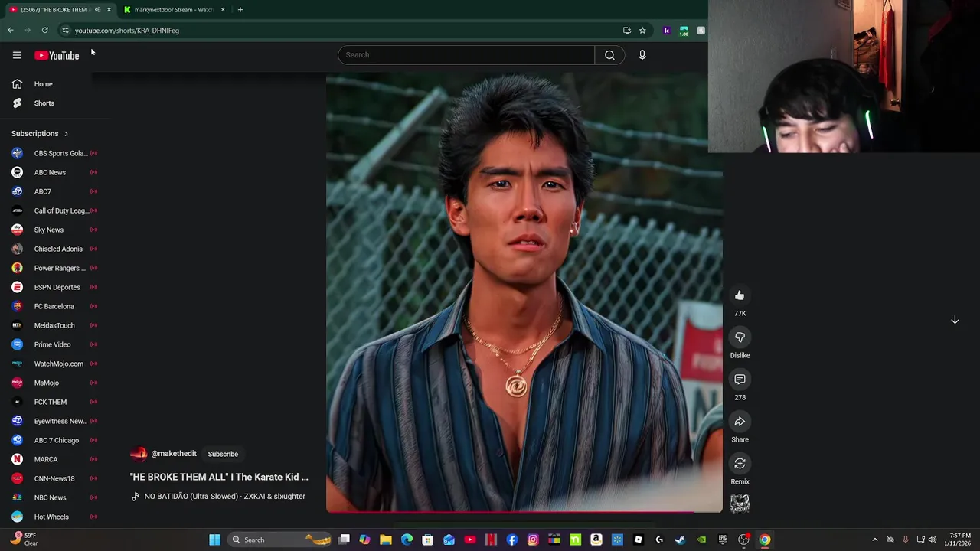This screenshot has width=980, height=551.
Task: Go back in browser
Action: (10, 31)
